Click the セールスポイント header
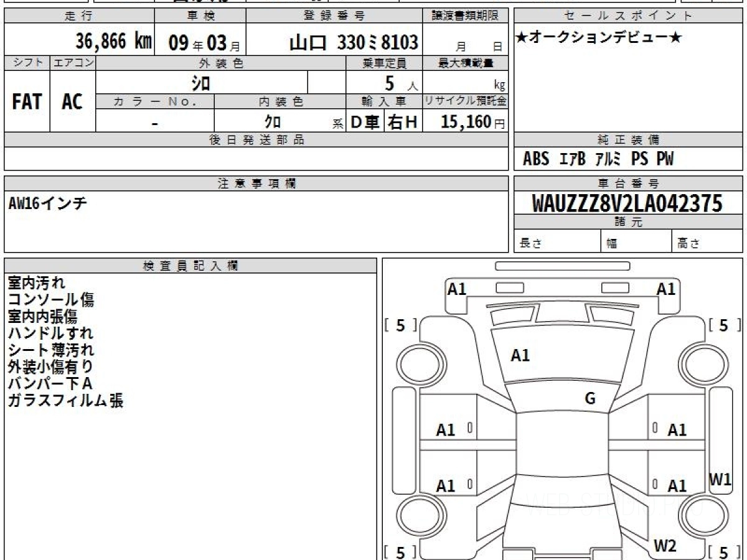Image resolution: width=747 pixels, height=560 pixels. click(628, 16)
